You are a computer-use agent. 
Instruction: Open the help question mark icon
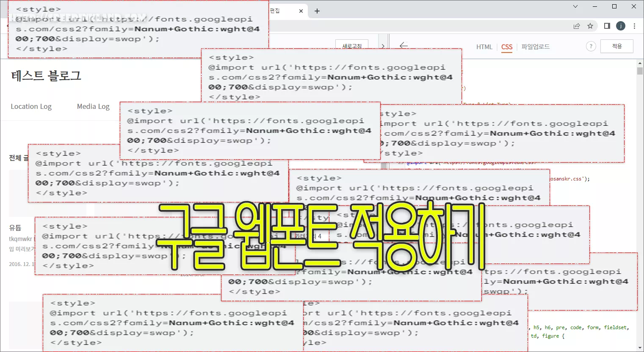(591, 47)
